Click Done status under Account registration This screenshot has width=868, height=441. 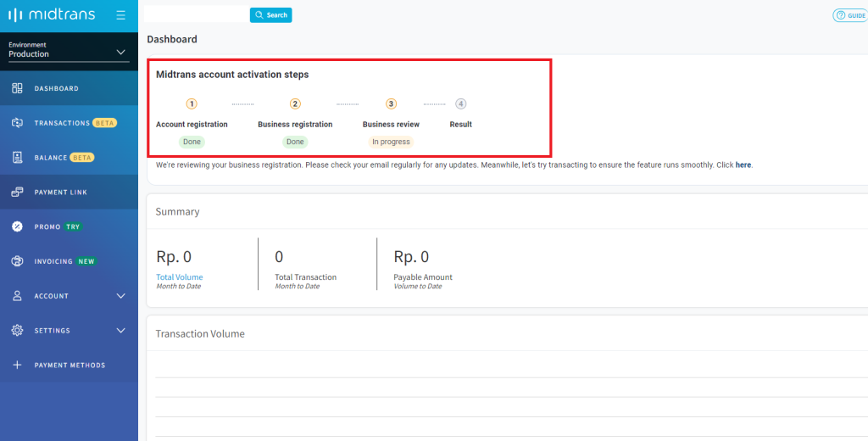coord(192,142)
